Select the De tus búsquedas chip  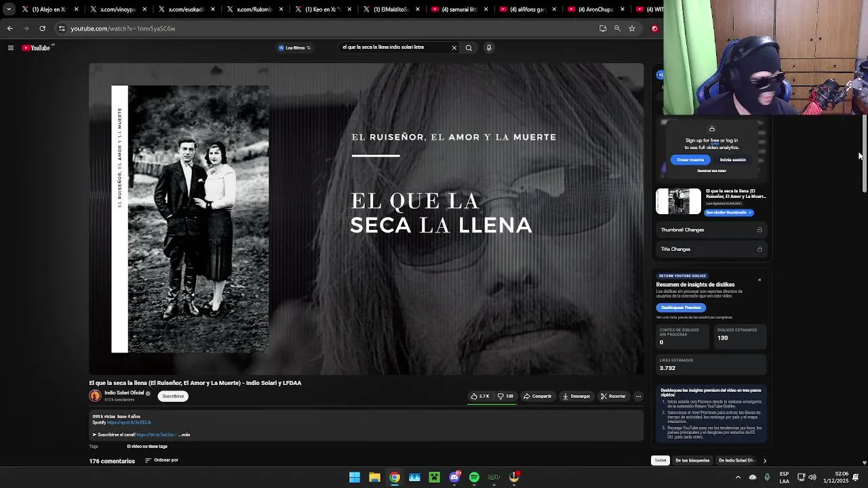[x=692, y=460]
